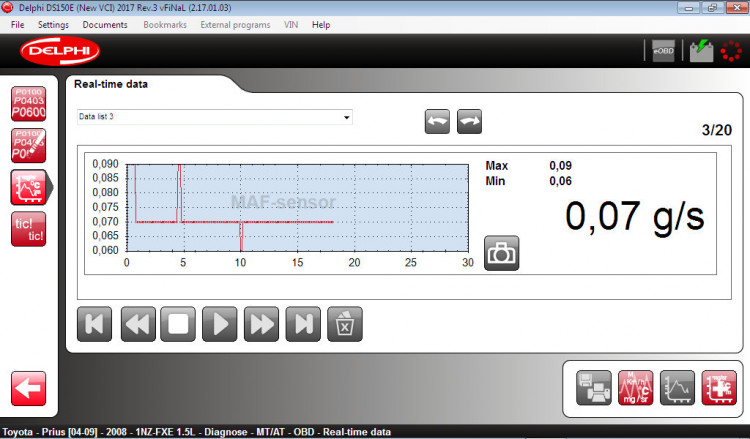Click the battery voltage status icon
750x439 pixels.
[701, 52]
